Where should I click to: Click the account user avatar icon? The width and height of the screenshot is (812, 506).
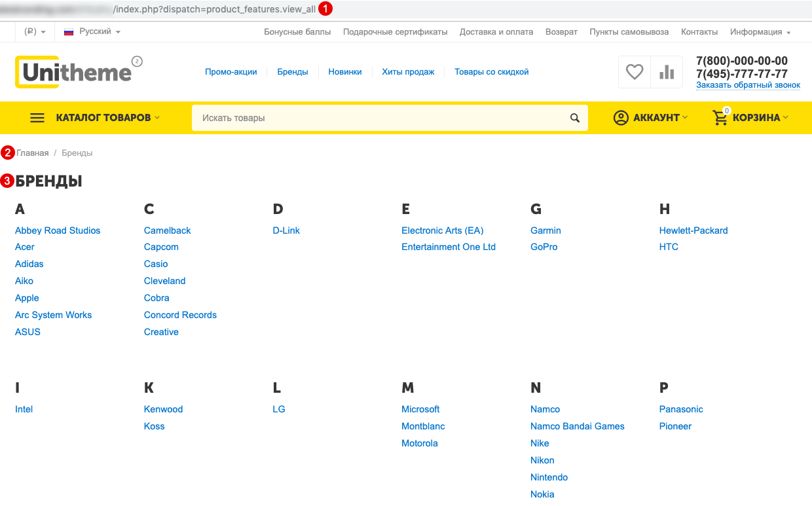[621, 118]
